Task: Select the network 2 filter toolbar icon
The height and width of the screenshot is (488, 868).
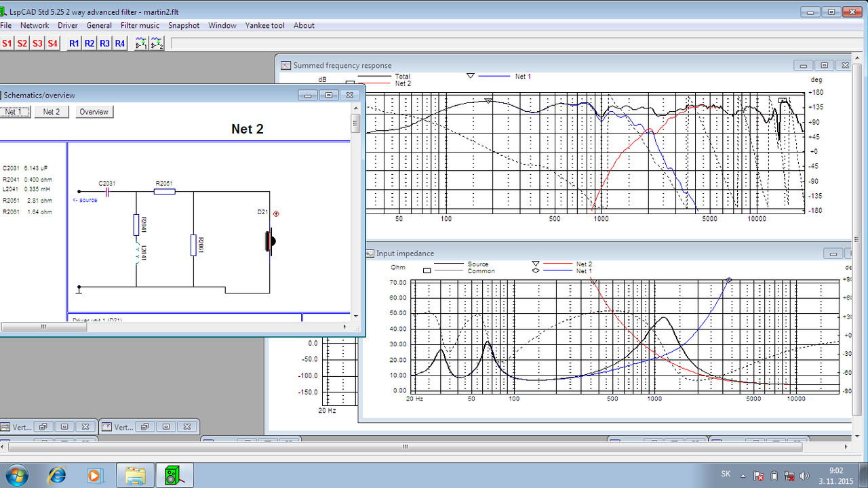Action: coord(157,43)
